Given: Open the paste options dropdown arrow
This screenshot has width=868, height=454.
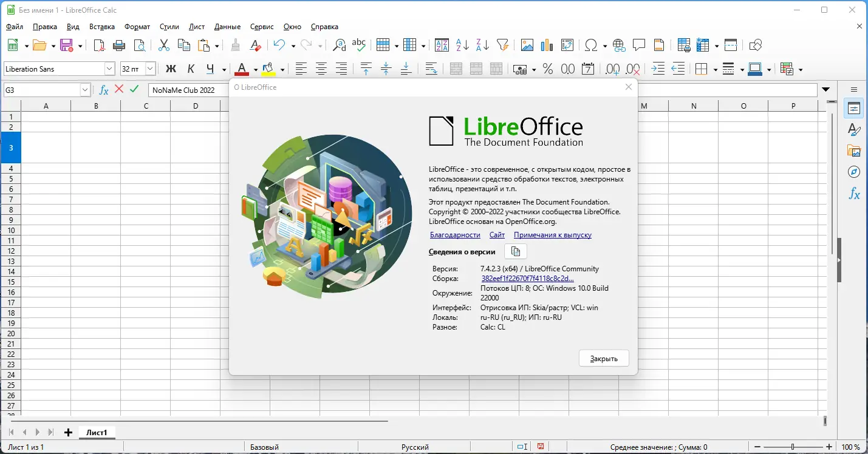Looking at the screenshot, I should click(217, 46).
